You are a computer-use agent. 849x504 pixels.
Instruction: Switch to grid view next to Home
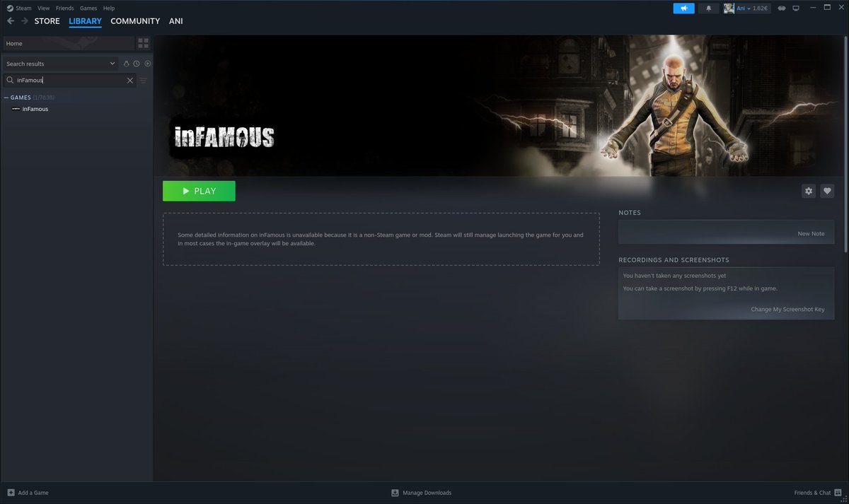tap(143, 42)
